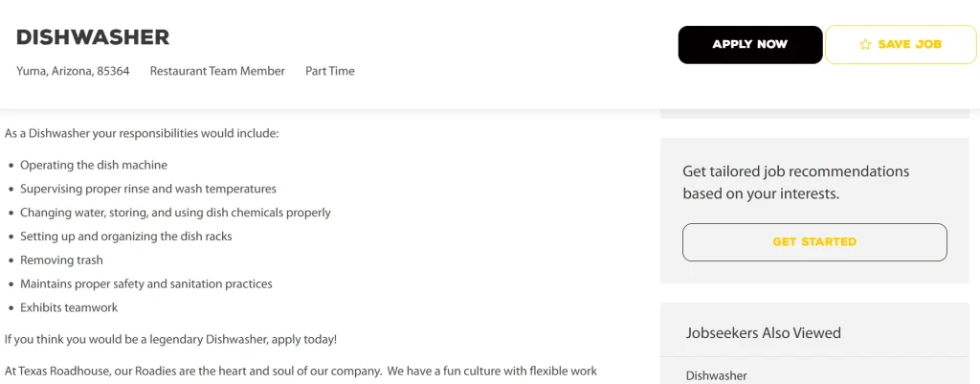Screen dimensions: 980x384
Task: Click the Save Job button label
Action: 909,45
